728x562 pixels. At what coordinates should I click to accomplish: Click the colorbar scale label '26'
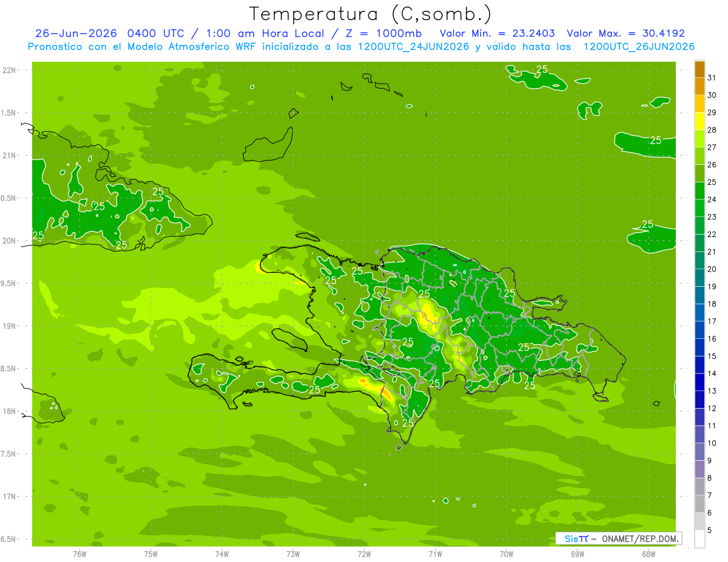pos(712,165)
